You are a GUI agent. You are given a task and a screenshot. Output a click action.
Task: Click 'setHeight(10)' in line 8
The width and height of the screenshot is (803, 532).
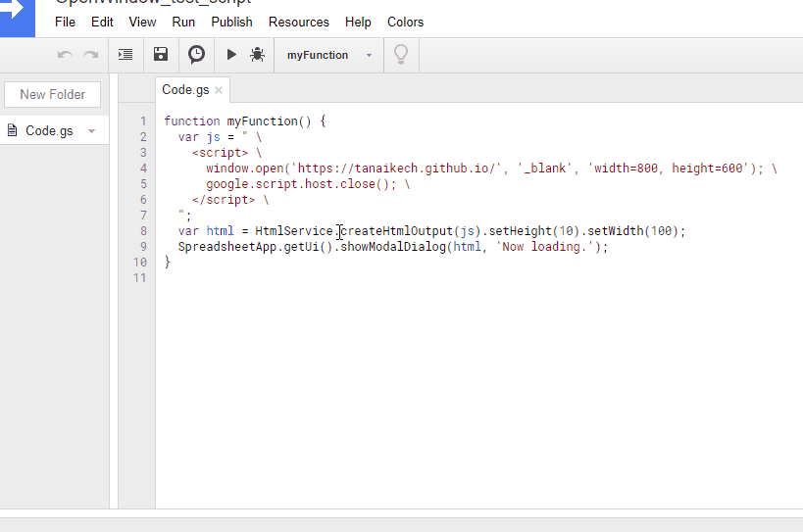[534, 231]
